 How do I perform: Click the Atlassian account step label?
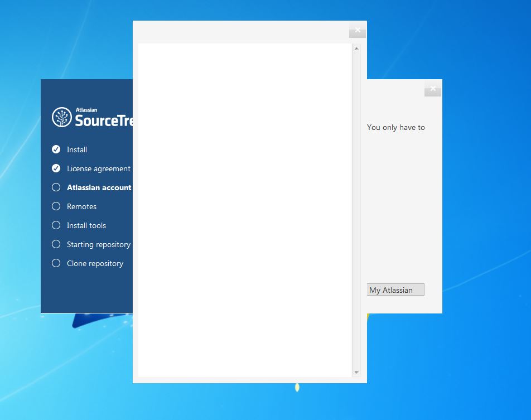[x=99, y=187]
